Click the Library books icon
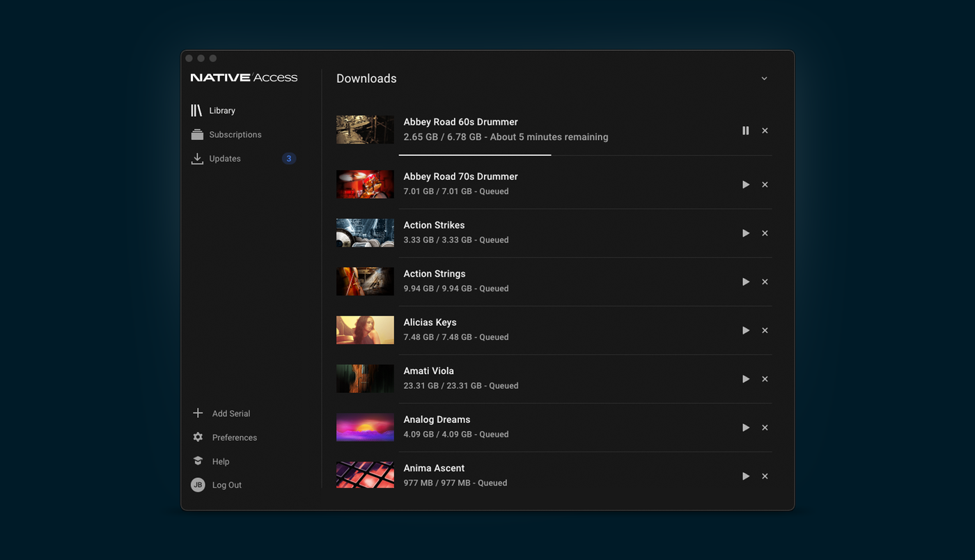975x560 pixels. click(x=196, y=111)
